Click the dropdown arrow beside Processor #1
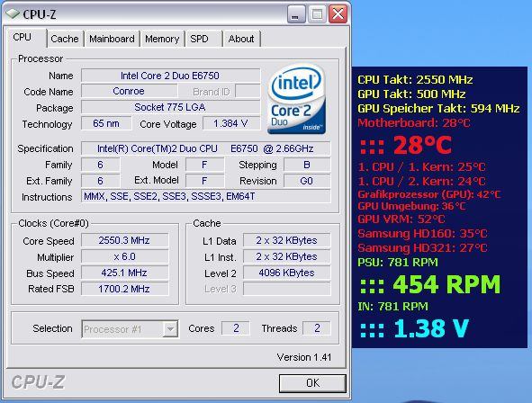This screenshot has height=403, width=532. (x=170, y=328)
